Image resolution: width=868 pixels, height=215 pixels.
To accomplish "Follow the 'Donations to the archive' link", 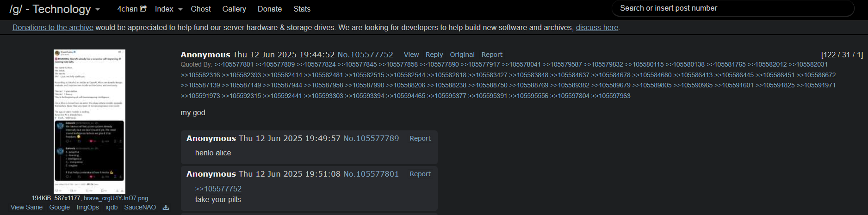I will [53, 27].
